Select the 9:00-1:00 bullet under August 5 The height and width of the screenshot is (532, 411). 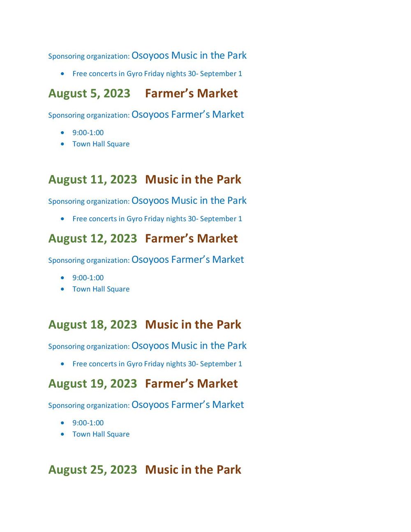tap(88, 133)
